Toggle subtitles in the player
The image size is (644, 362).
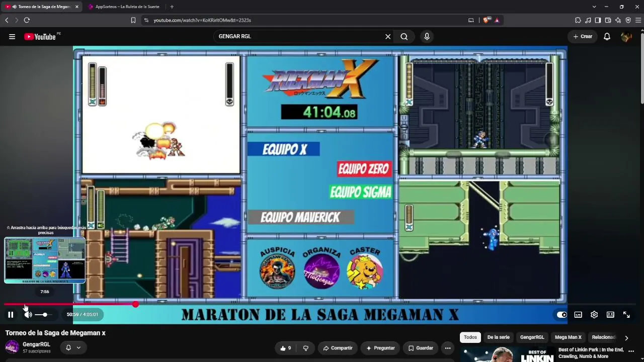click(x=578, y=315)
